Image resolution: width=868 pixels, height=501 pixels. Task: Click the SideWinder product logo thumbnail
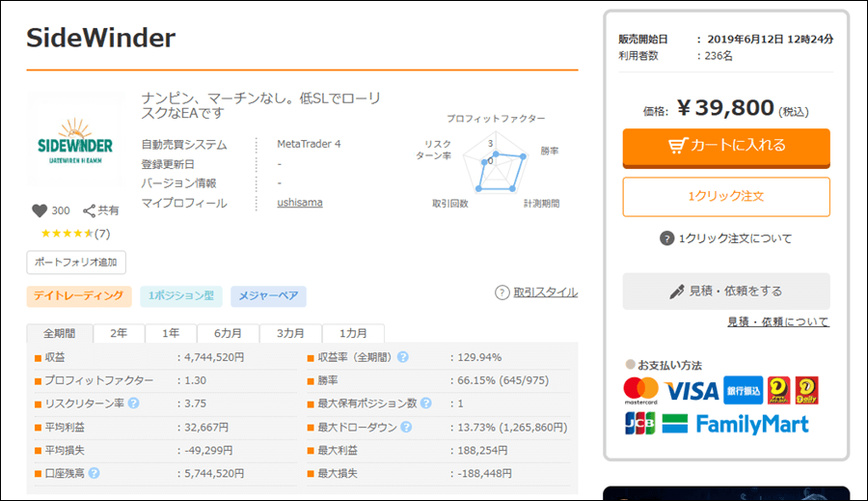[74, 142]
